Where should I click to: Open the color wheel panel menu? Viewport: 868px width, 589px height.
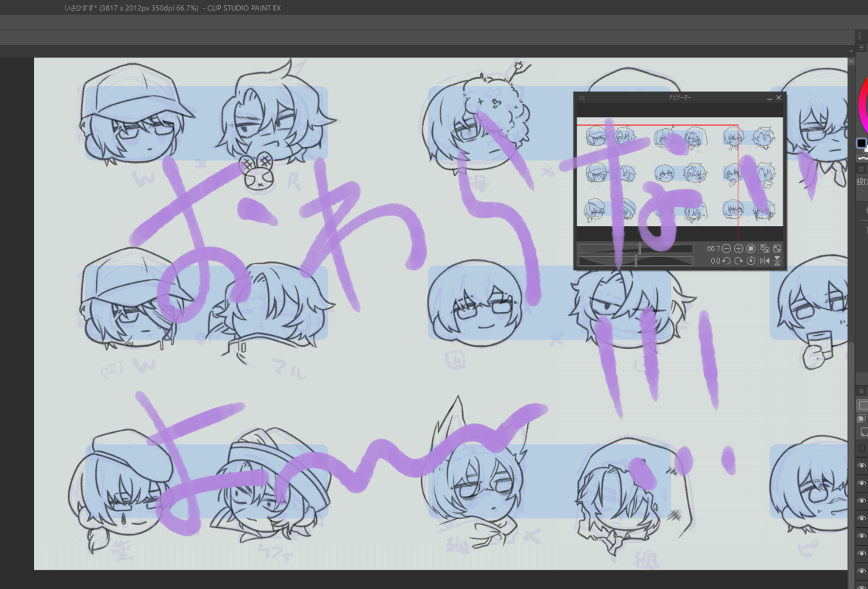(x=861, y=48)
